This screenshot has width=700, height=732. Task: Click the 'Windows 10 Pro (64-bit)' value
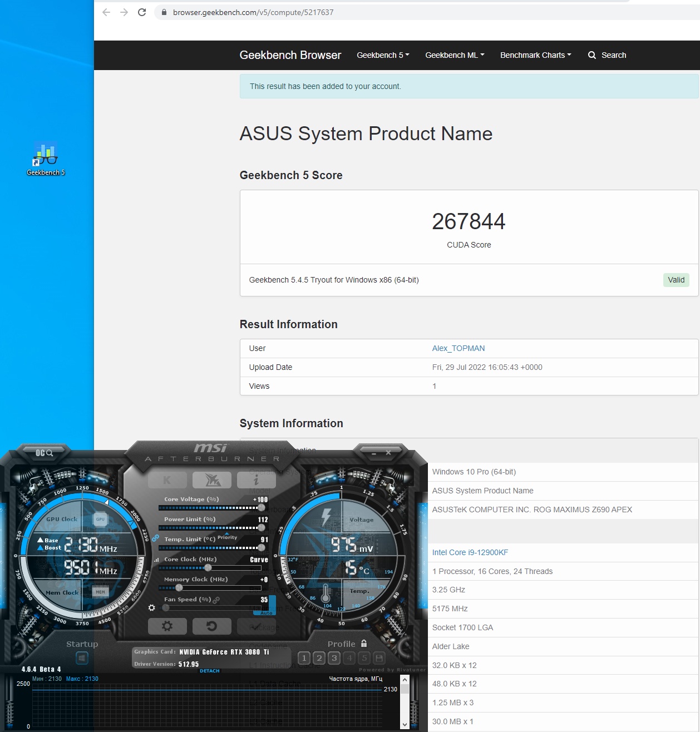coord(474,472)
